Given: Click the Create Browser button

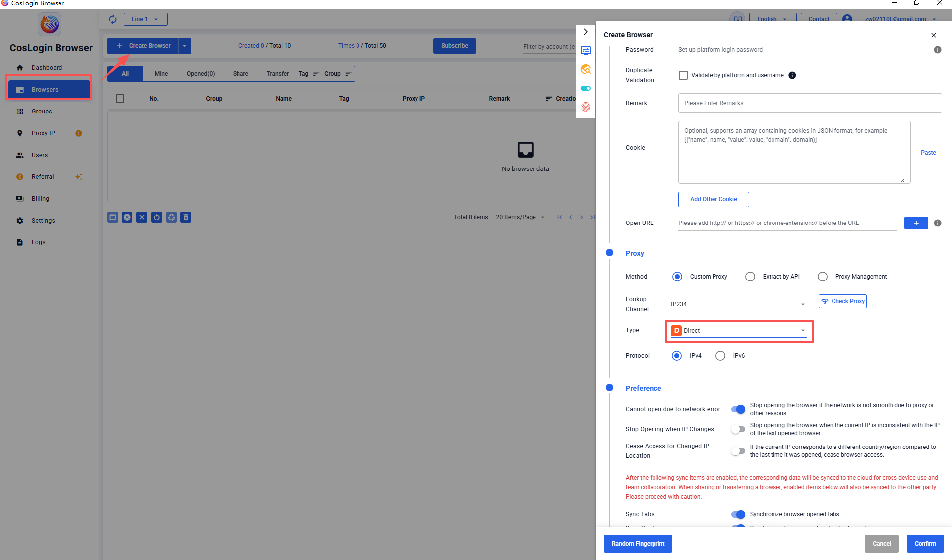Looking at the screenshot, I should pos(143,46).
